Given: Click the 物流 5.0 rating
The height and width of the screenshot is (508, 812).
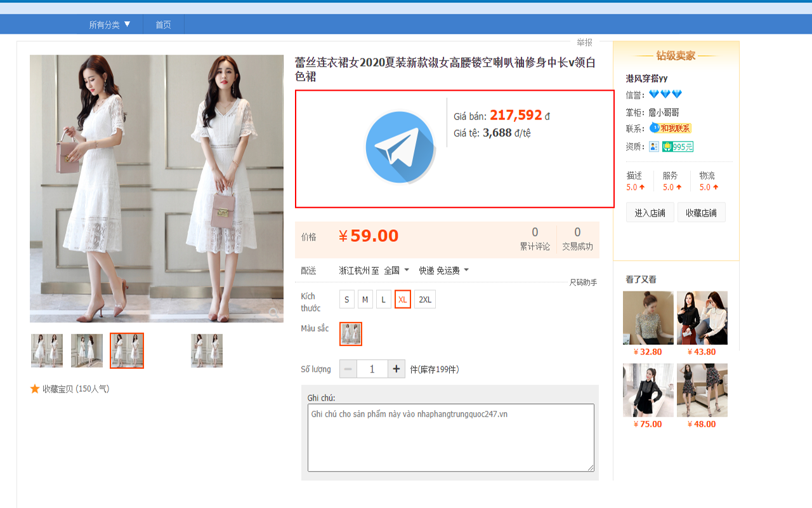Looking at the screenshot, I should (709, 181).
